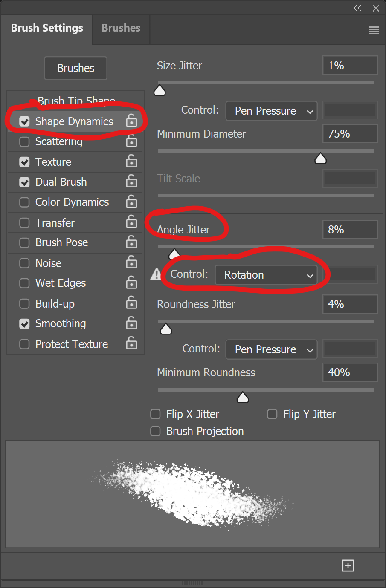The height and width of the screenshot is (588, 386).
Task: Open Size Jitter Control Pen Pressure dropdown
Action: click(x=271, y=111)
